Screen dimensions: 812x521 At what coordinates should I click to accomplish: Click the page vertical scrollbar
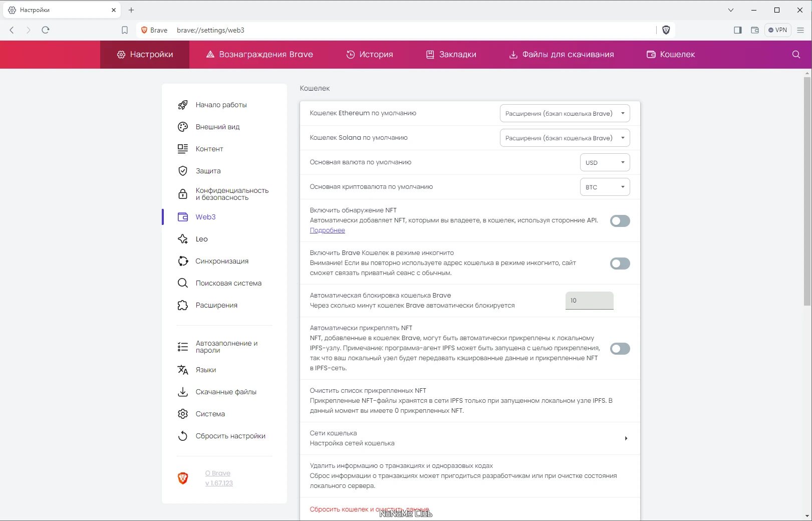806,190
